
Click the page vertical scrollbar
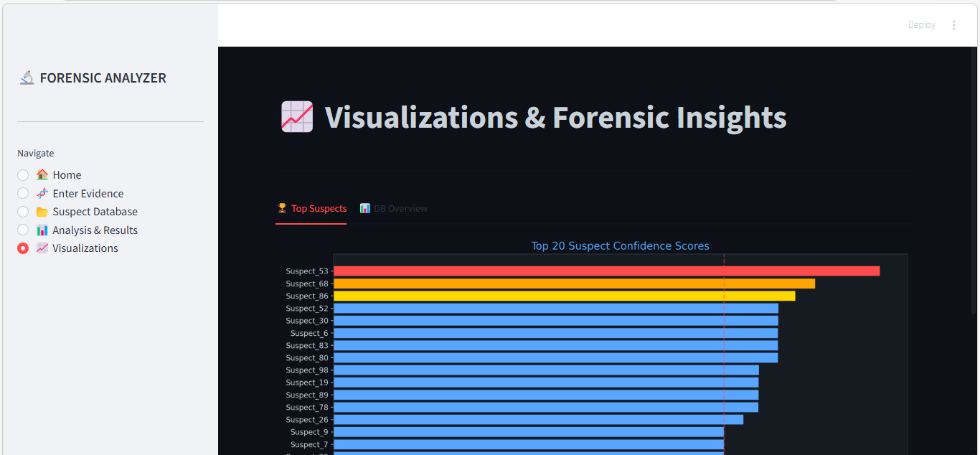tap(974, 180)
